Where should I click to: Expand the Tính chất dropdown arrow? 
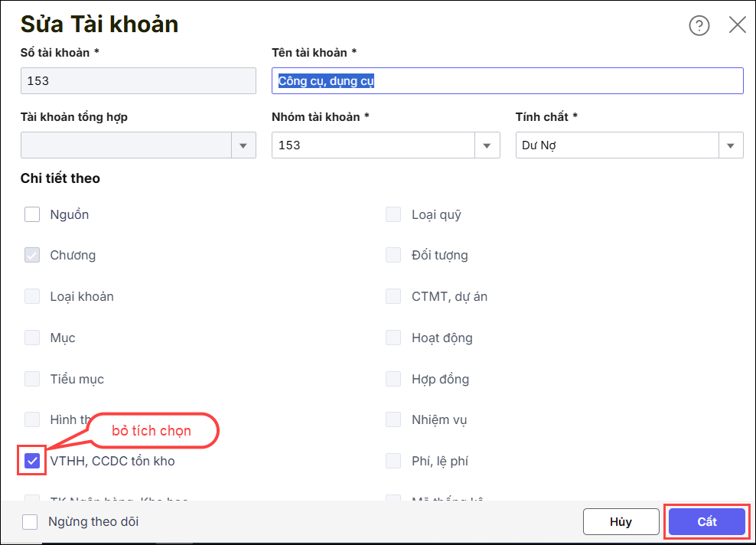731,145
